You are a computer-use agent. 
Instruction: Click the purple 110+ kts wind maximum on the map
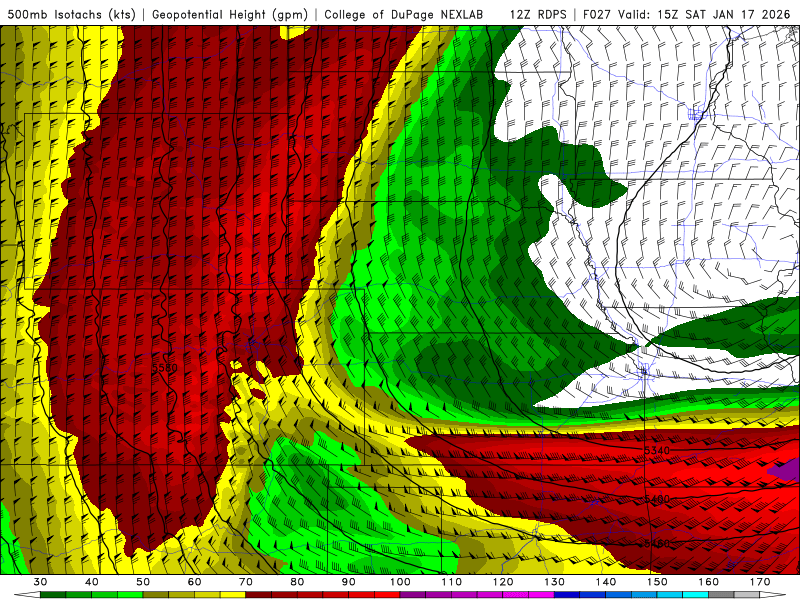786,470
